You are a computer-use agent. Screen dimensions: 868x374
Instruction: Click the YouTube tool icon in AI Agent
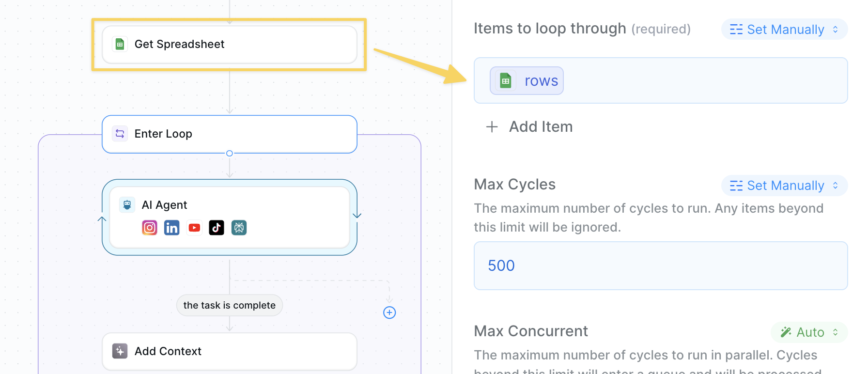point(194,227)
